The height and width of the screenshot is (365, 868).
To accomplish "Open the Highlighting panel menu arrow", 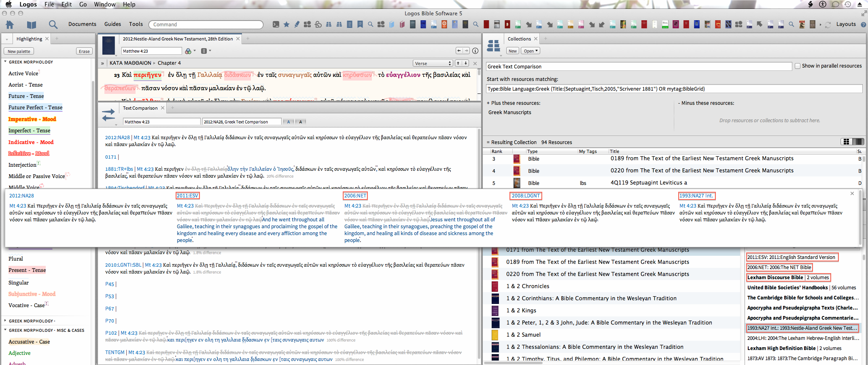I will pos(7,39).
